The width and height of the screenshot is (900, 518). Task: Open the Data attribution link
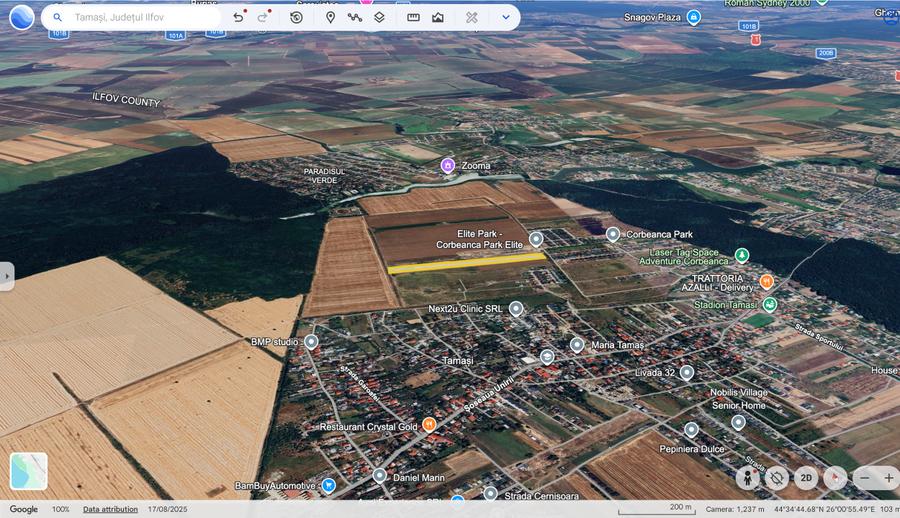(x=110, y=509)
